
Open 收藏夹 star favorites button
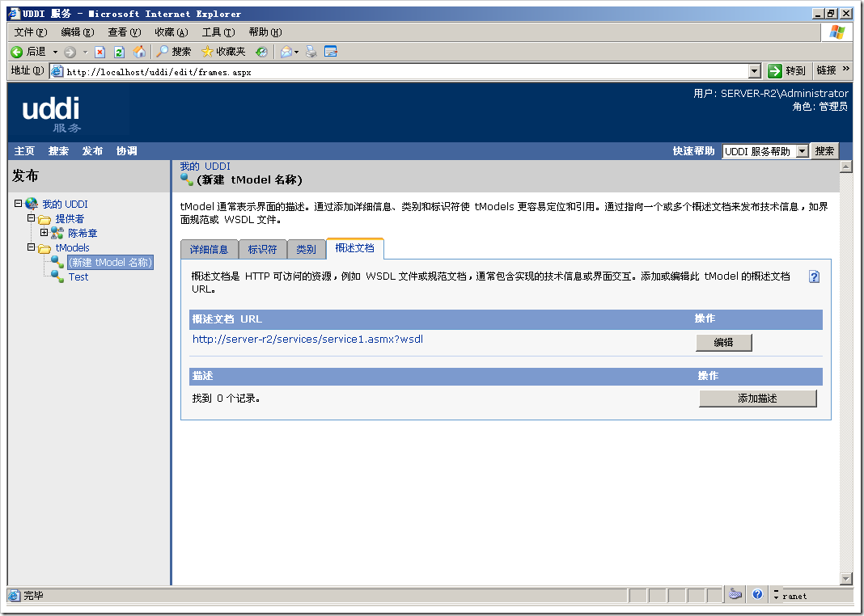coord(223,52)
